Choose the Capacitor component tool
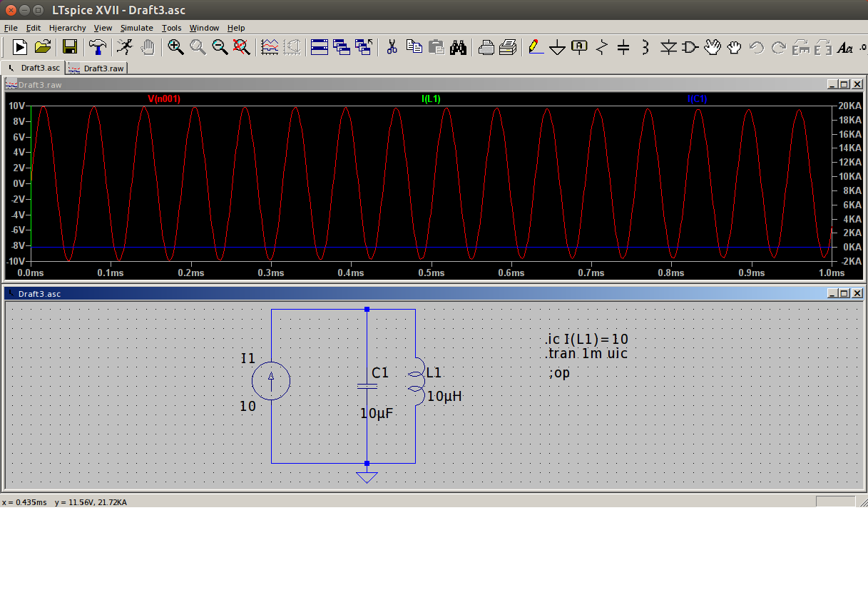 point(623,48)
